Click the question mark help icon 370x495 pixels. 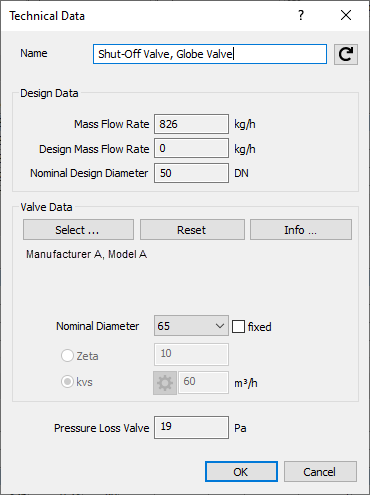pyautogui.click(x=301, y=15)
